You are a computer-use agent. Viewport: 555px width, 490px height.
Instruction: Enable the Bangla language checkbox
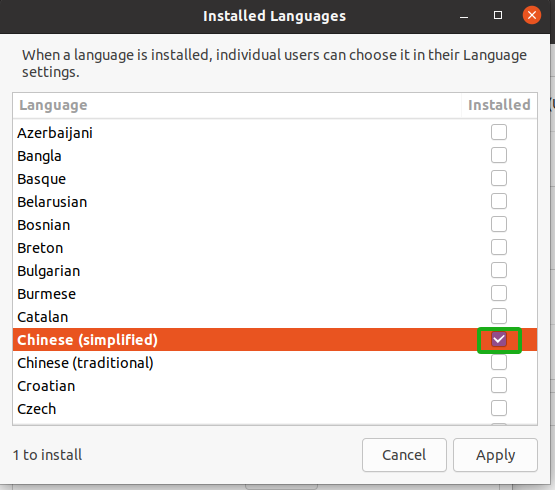point(499,155)
